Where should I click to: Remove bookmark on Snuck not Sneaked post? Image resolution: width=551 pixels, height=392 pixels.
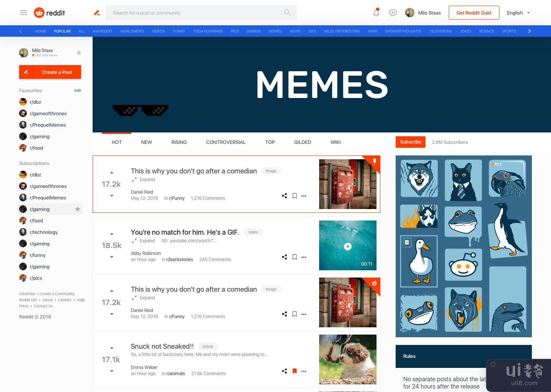pos(295,371)
